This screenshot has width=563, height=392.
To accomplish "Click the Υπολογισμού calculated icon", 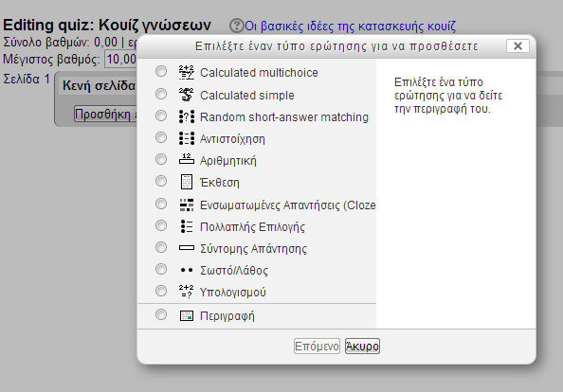I will point(187,292).
